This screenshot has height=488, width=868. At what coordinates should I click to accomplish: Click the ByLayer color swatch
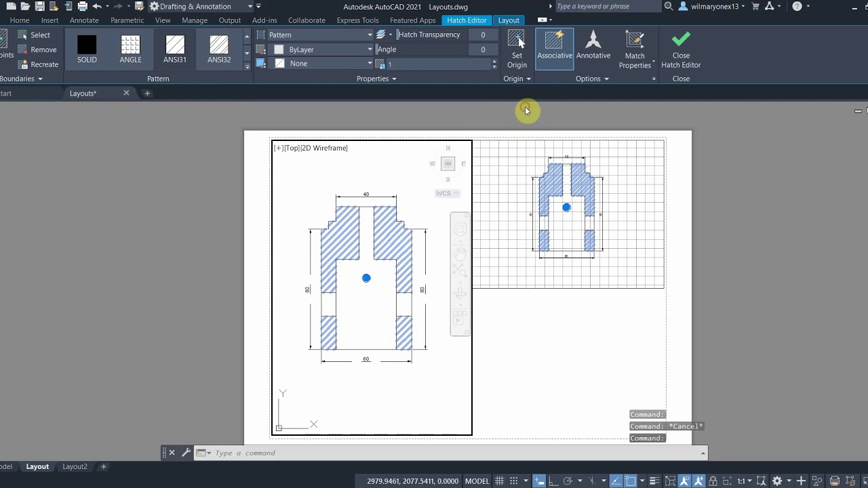click(x=279, y=49)
